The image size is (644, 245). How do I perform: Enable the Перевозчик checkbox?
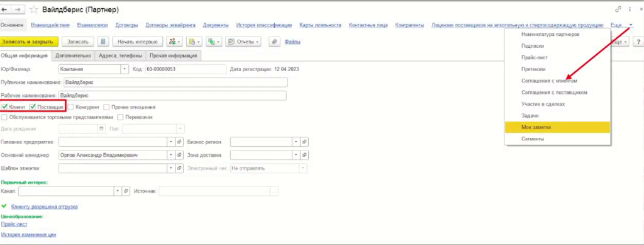(x=120, y=117)
